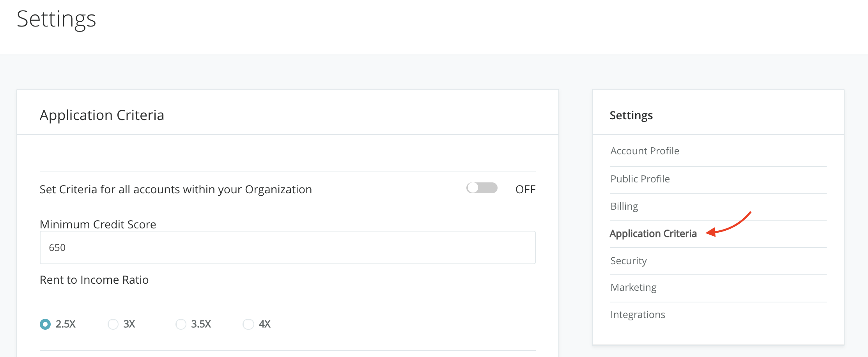Click the Rent to Income Ratio label

(x=94, y=280)
